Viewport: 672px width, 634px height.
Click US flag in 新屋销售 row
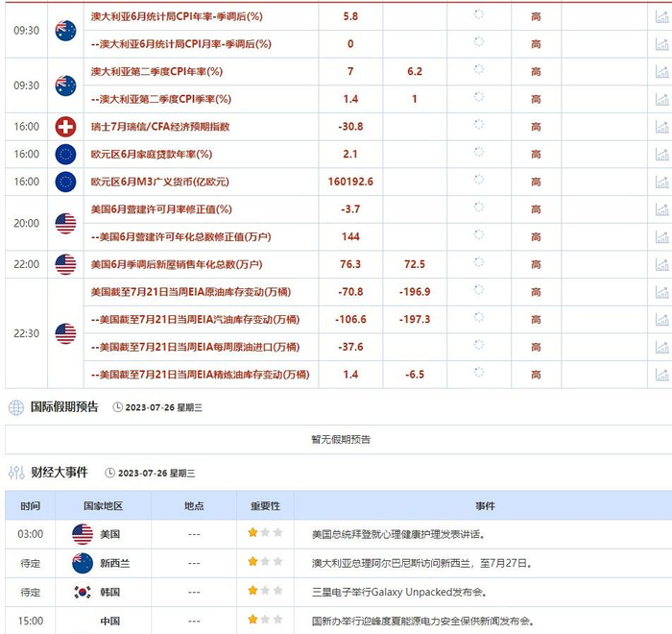[x=65, y=264]
